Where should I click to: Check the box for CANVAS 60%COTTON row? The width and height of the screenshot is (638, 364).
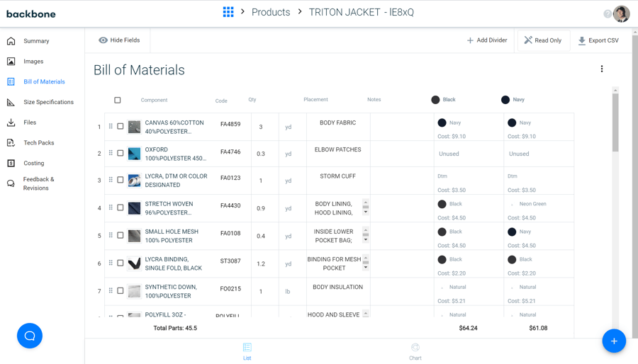coord(121,127)
